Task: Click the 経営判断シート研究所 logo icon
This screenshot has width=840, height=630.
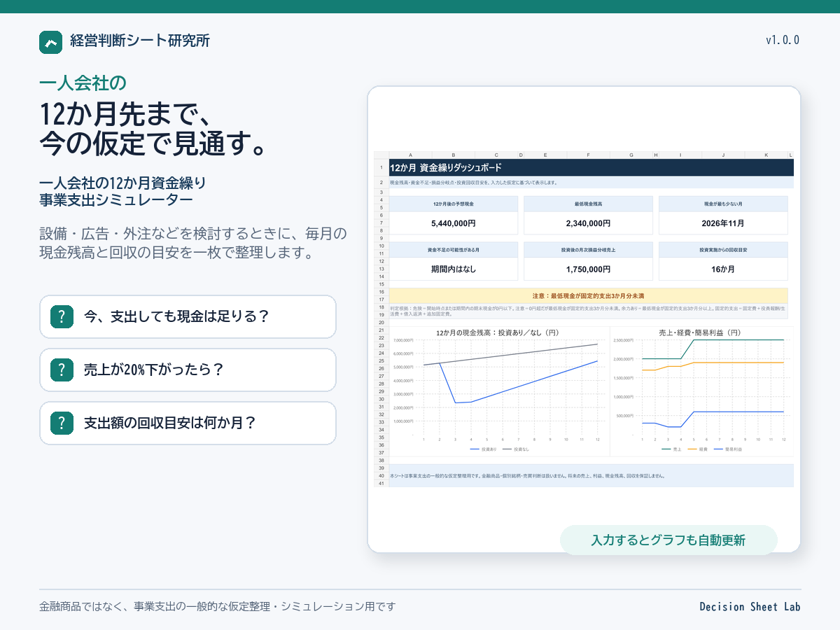Action: click(51, 42)
